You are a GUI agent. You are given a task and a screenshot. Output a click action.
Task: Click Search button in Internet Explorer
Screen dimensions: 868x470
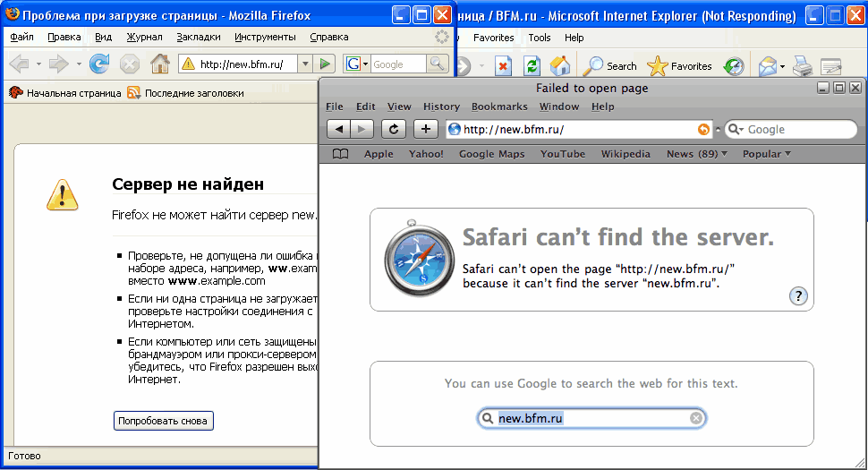tap(610, 66)
